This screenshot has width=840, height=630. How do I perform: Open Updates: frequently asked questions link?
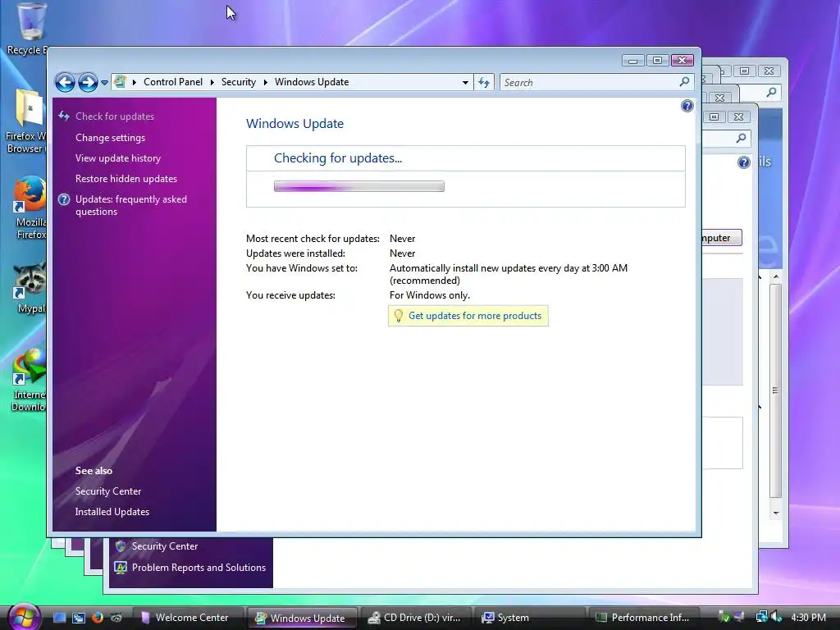point(131,205)
